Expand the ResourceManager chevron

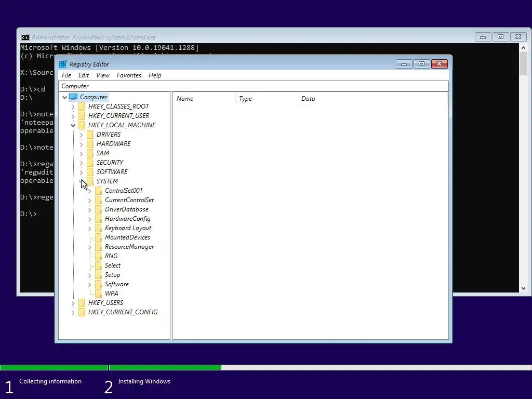coord(89,247)
